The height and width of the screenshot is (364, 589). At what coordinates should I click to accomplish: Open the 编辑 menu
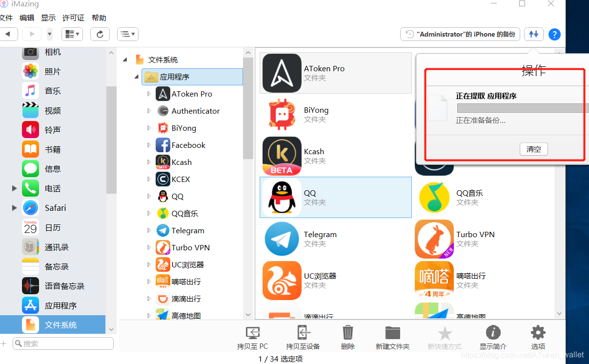coord(27,18)
